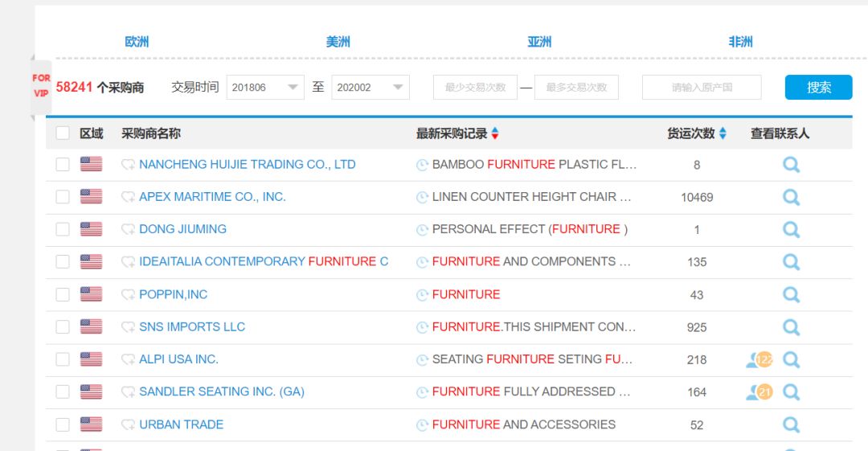Check the box for IDEAITALIA CONTEMPORARY

63,261
